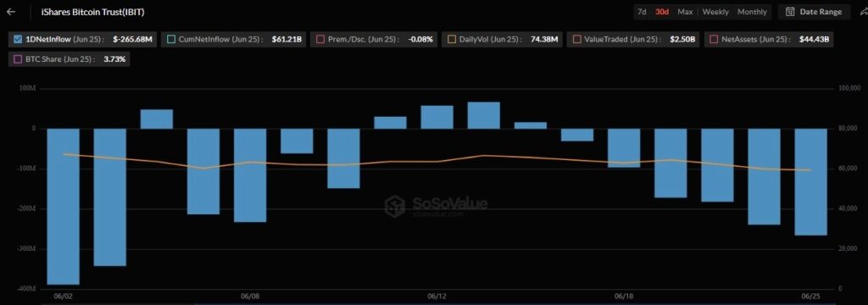Click the -0.08% premium/discount value
Image resolution: width=868 pixels, height=305 pixels.
pyautogui.click(x=420, y=39)
